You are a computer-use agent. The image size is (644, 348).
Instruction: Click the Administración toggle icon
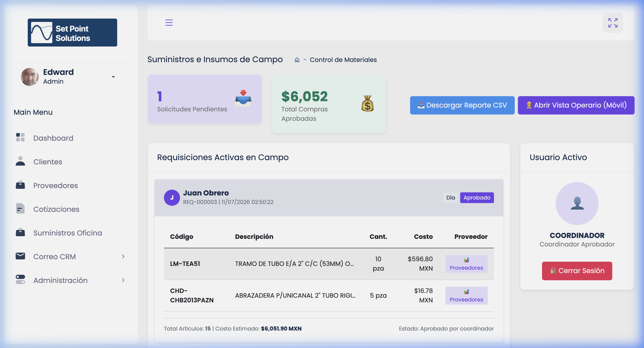[20, 280]
